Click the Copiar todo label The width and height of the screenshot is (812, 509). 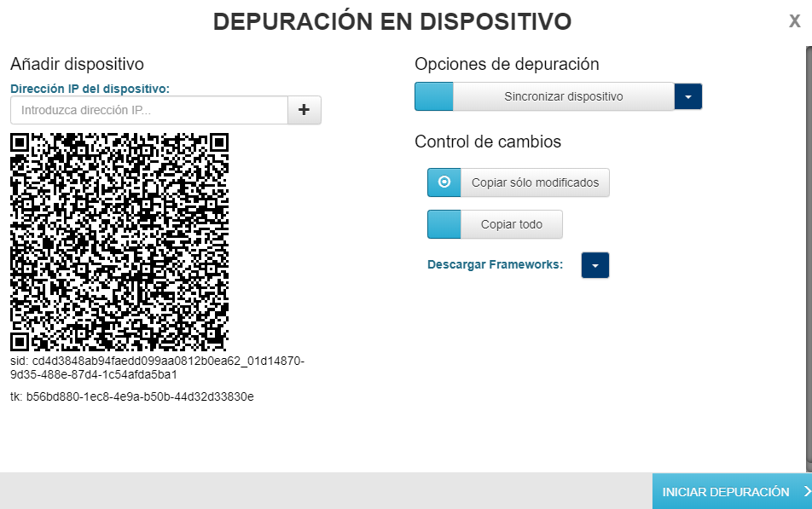click(x=512, y=224)
